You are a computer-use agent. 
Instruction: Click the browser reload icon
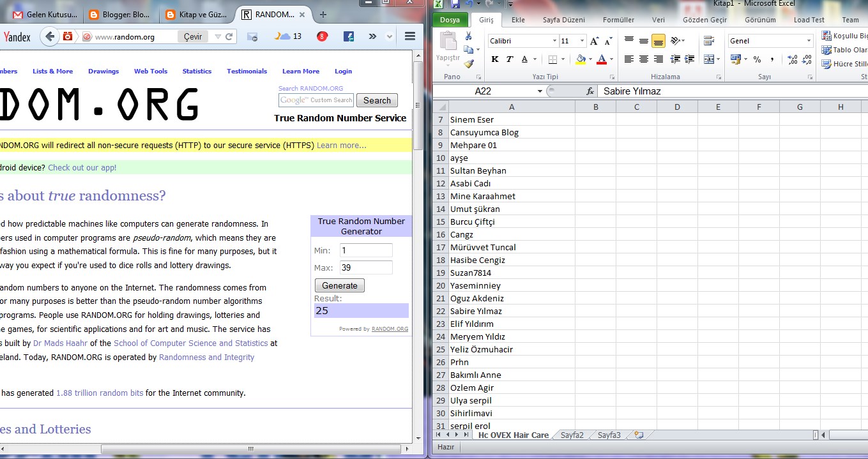pos(230,37)
